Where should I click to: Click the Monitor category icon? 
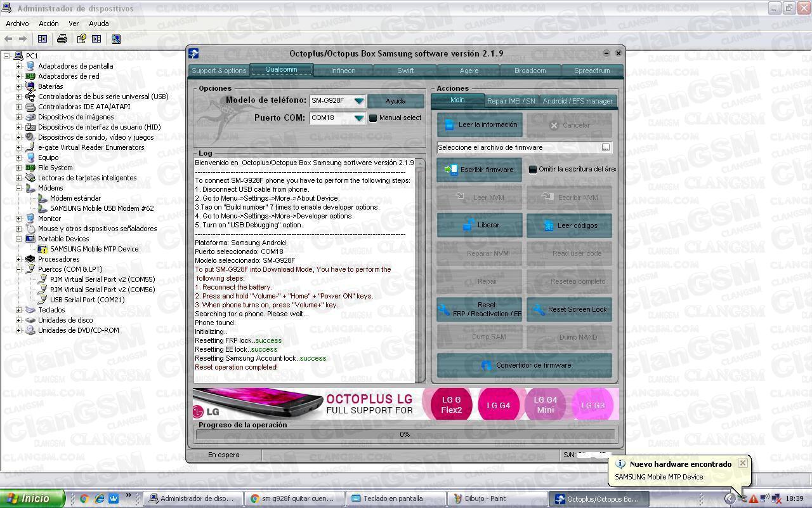point(30,218)
